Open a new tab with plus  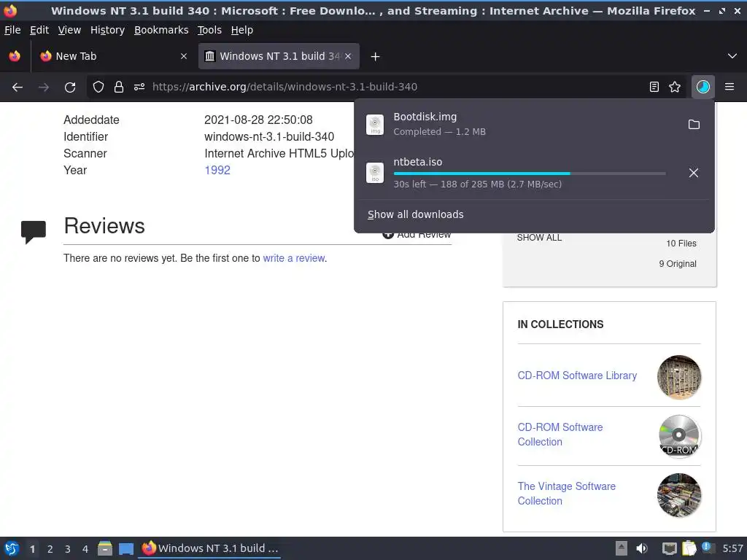coord(375,57)
